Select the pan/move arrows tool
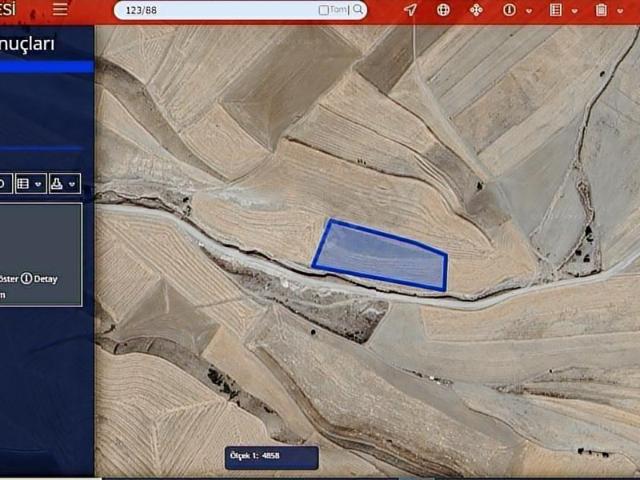The height and width of the screenshot is (480, 640). point(476,10)
